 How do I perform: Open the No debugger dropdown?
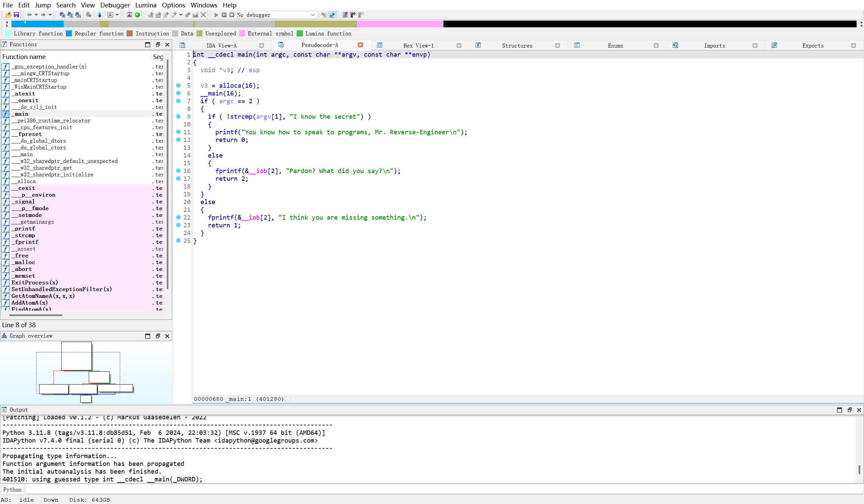click(312, 15)
